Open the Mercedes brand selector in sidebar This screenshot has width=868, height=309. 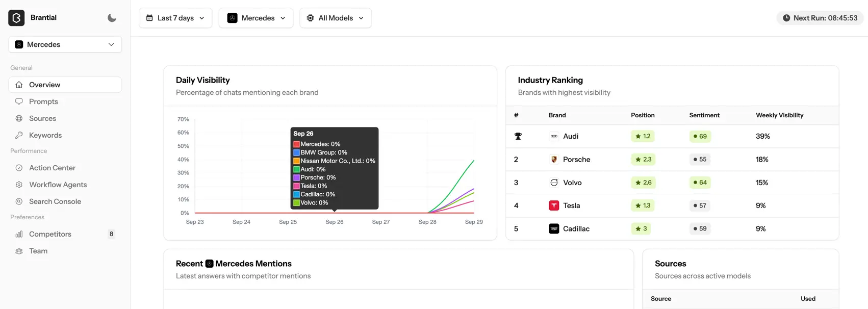click(65, 44)
